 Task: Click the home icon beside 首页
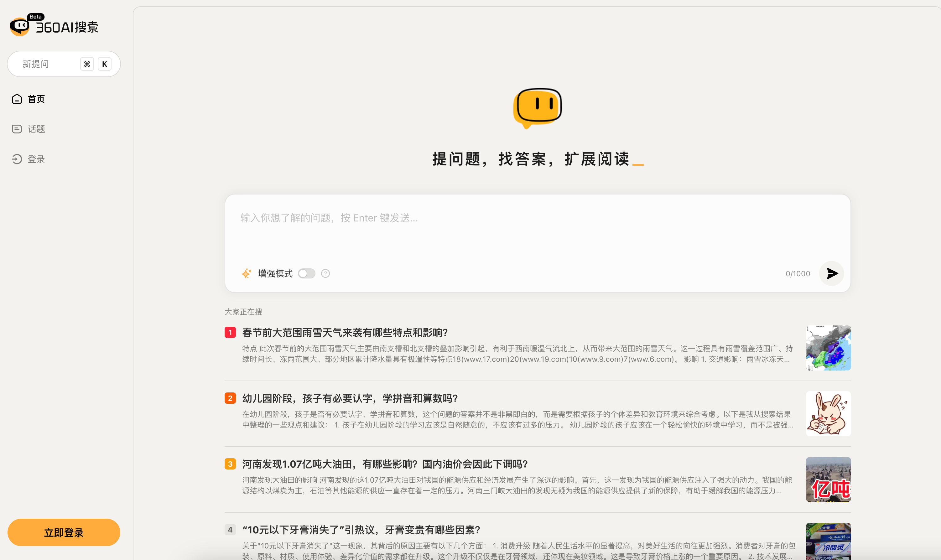(17, 99)
